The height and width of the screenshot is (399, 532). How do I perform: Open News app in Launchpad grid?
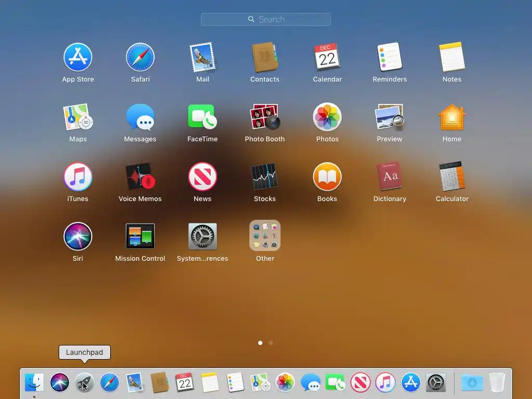tap(203, 177)
